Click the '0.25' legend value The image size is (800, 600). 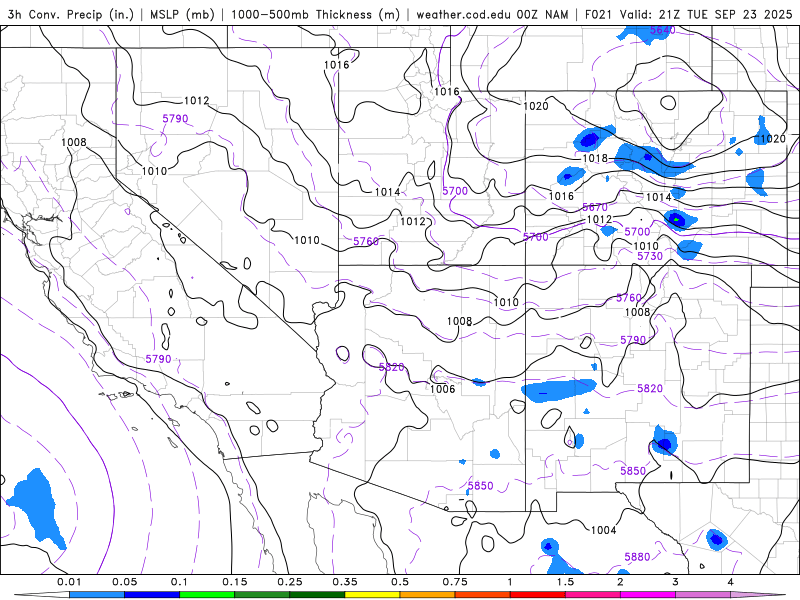(290, 582)
